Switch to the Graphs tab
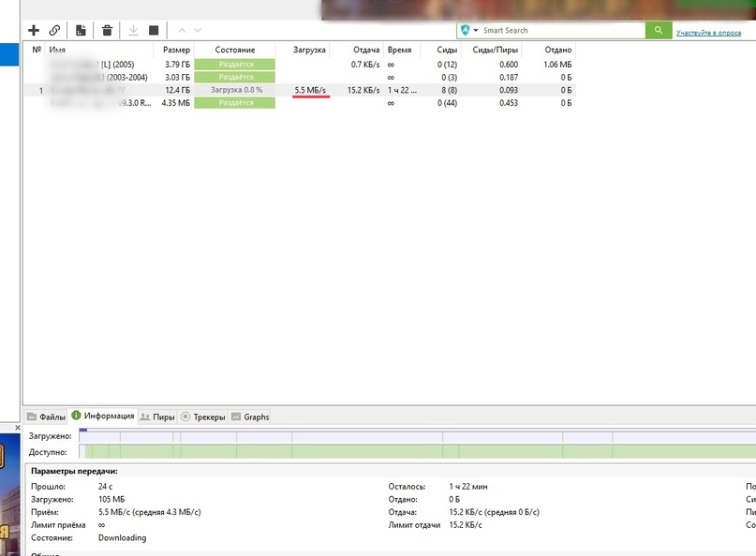 [x=250, y=417]
